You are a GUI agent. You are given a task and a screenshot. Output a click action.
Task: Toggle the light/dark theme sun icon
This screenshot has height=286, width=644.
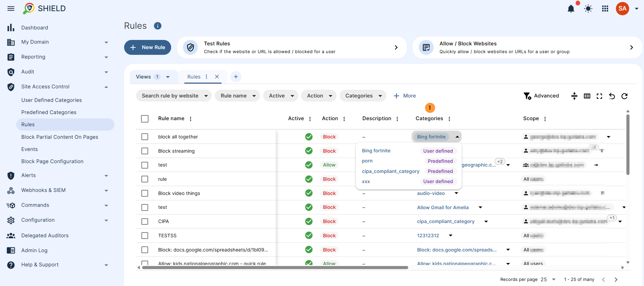(588, 8)
